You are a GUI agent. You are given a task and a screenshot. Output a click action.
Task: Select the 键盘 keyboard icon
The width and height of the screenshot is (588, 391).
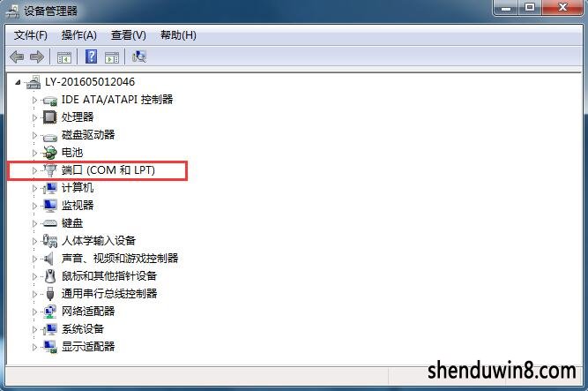click(x=49, y=223)
